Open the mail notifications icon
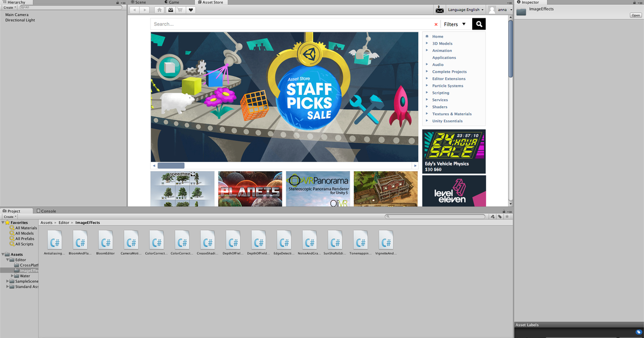Image resolution: width=644 pixels, height=338 pixels. (440, 10)
